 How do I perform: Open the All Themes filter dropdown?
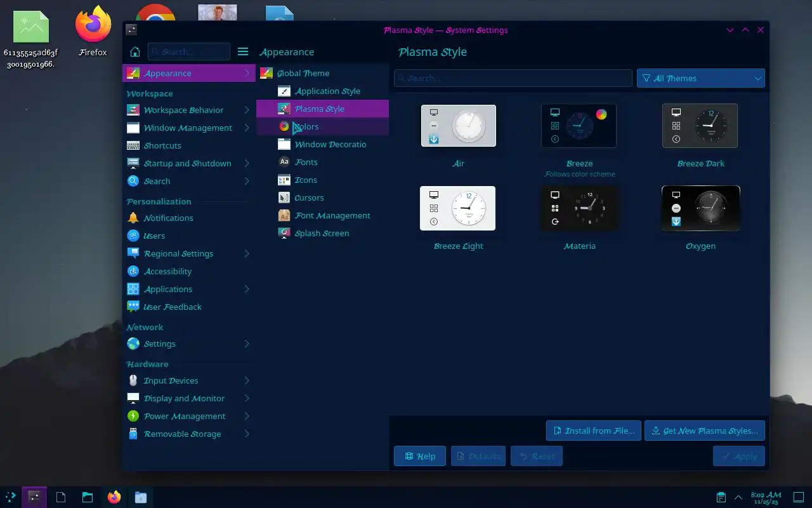point(700,78)
